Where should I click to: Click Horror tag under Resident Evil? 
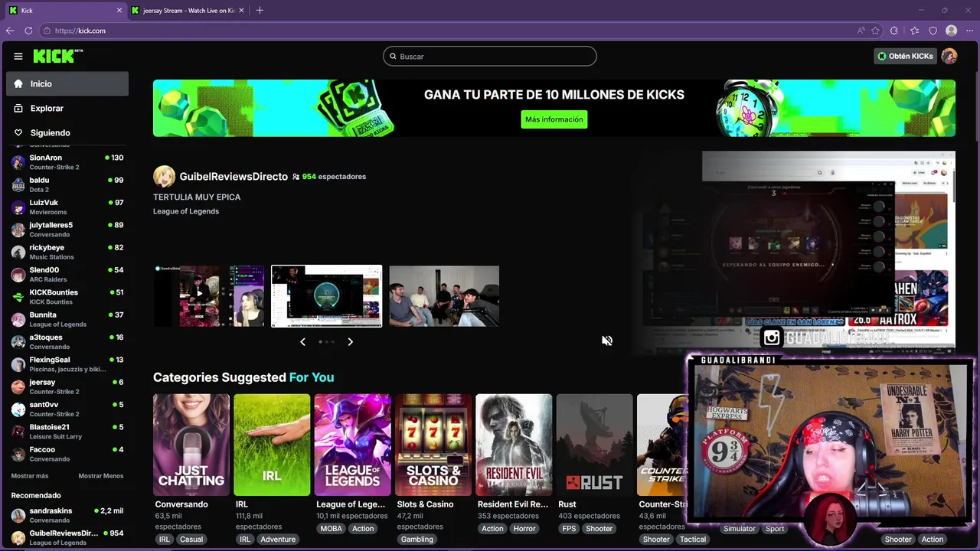(524, 529)
